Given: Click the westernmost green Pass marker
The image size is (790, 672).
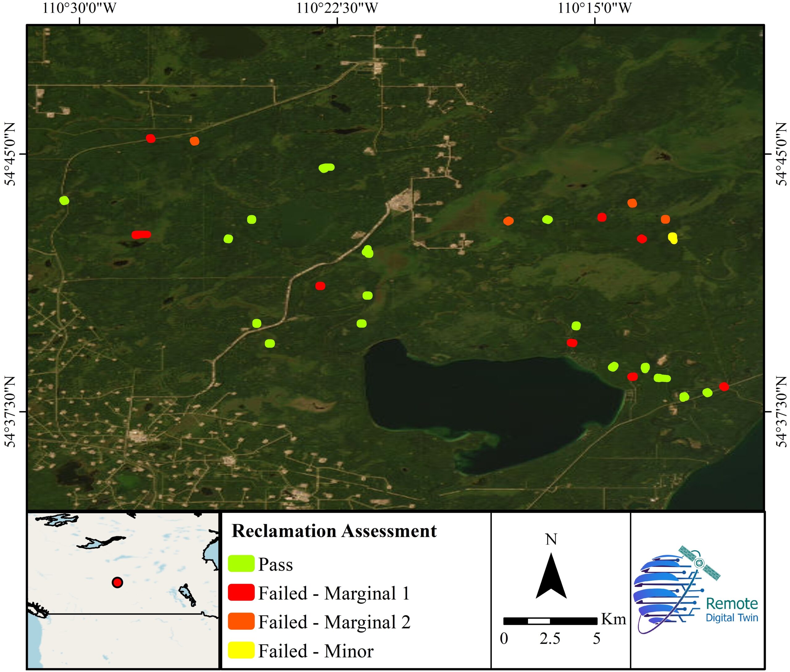Looking at the screenshot, I should (64, 200).
